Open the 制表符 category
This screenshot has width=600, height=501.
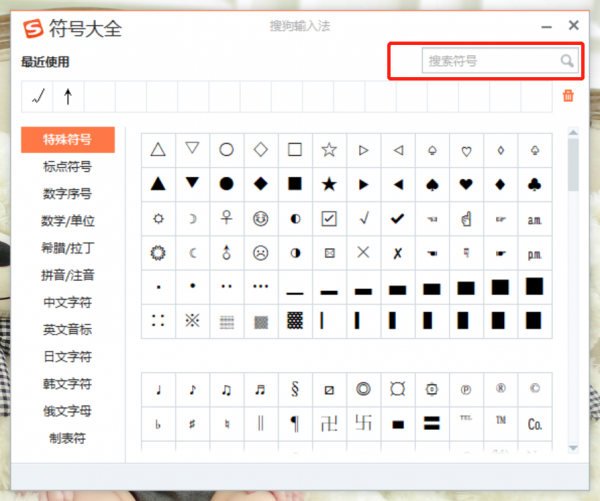68,438
